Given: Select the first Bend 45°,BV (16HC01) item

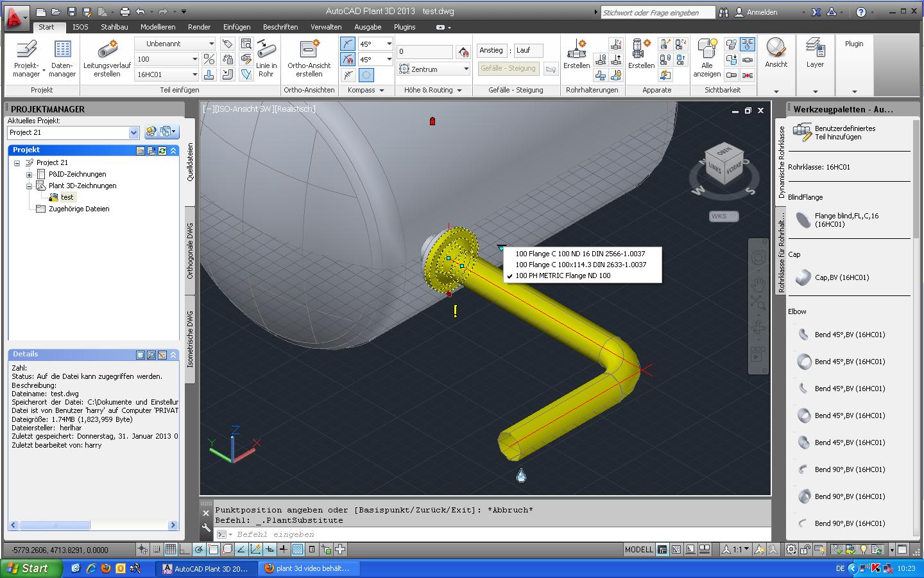Looking at the screenshot, I should pyautogui.click(x=841, y=335).
